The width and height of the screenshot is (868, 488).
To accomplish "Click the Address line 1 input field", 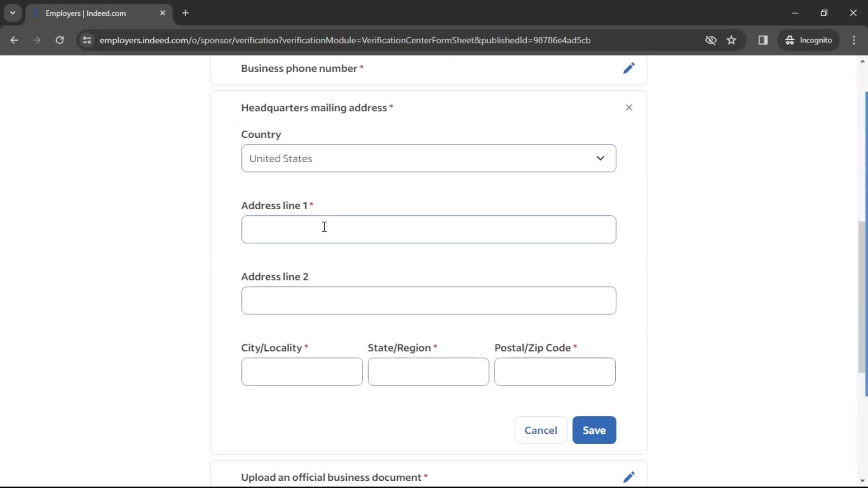I will [x=429, y=230].
